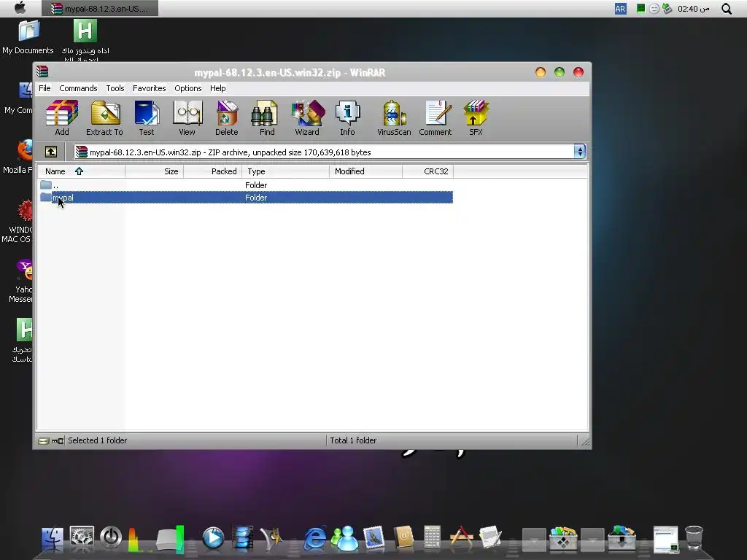Click the power button dock icon

[111, 537]
